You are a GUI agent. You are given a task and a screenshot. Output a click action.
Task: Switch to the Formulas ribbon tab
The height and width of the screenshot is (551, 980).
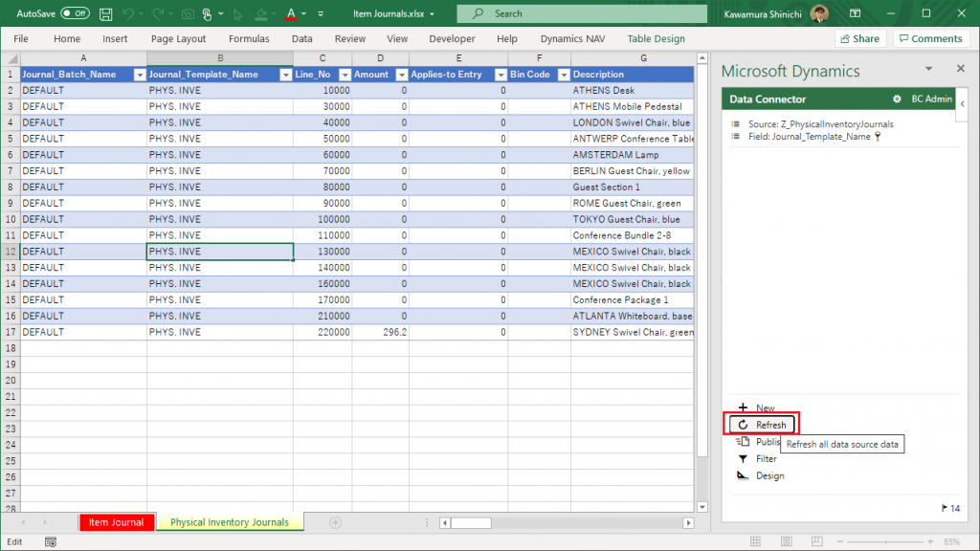[x=249, y=38]
